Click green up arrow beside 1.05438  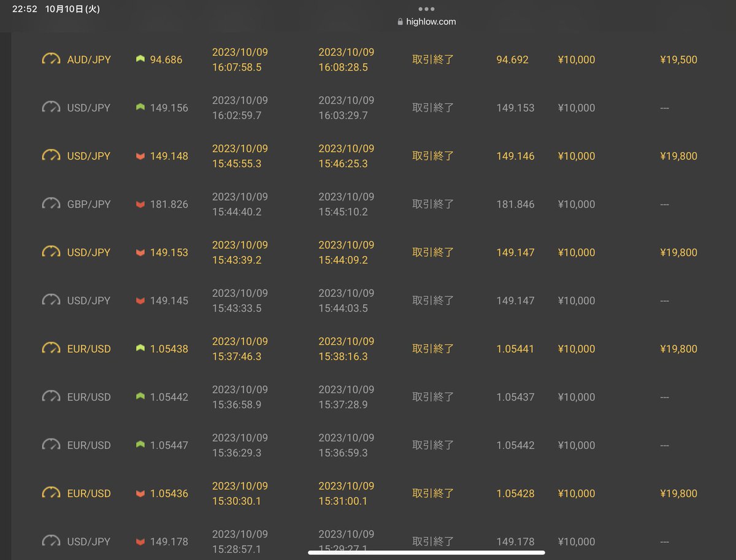[x=140, y=348]
